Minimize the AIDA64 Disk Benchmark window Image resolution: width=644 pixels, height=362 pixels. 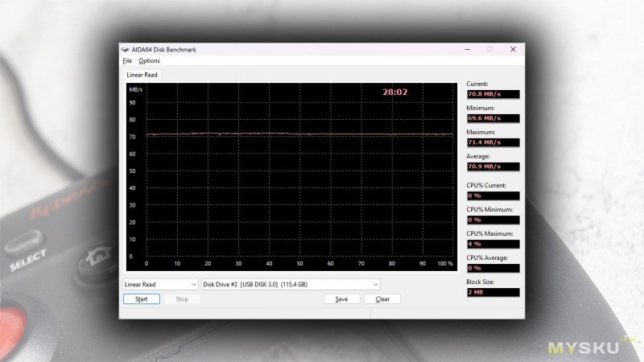pyautogui.click(x=468, y=49)
